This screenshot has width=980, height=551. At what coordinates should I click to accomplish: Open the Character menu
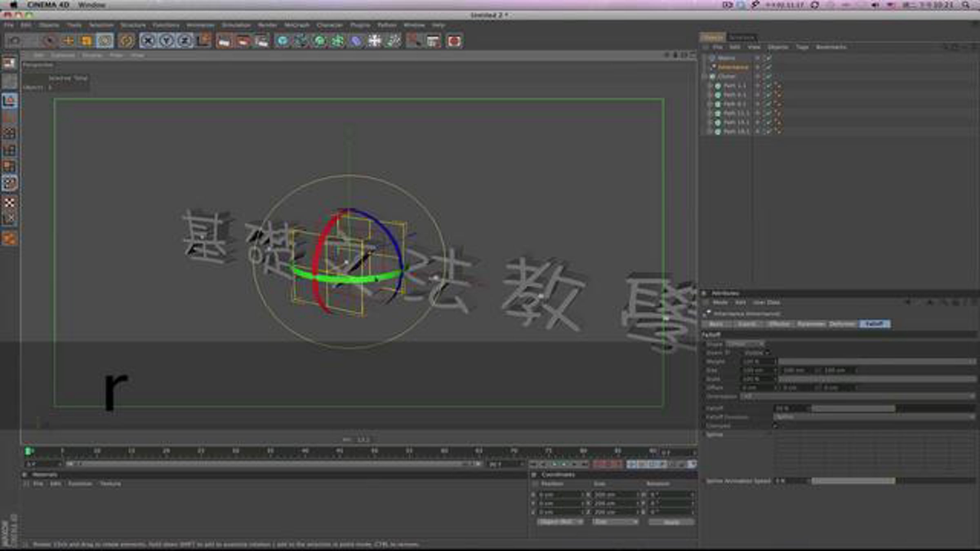click(x=330, y=25)
